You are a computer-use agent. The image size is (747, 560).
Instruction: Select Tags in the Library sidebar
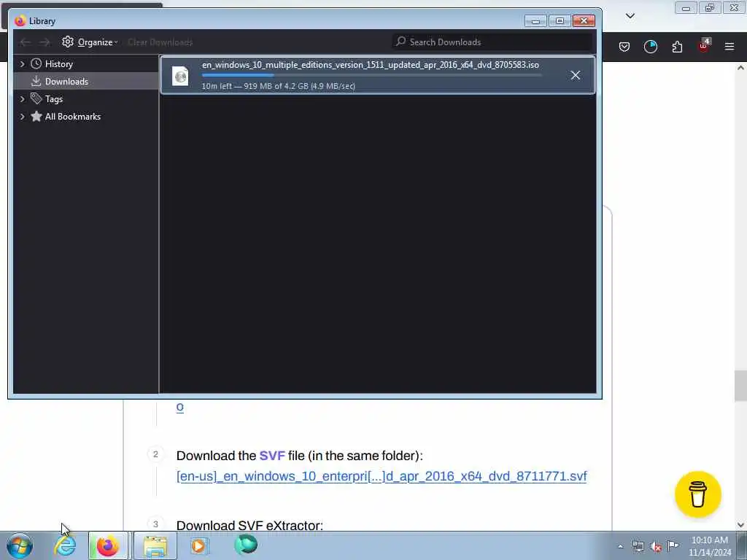(54, 99)
